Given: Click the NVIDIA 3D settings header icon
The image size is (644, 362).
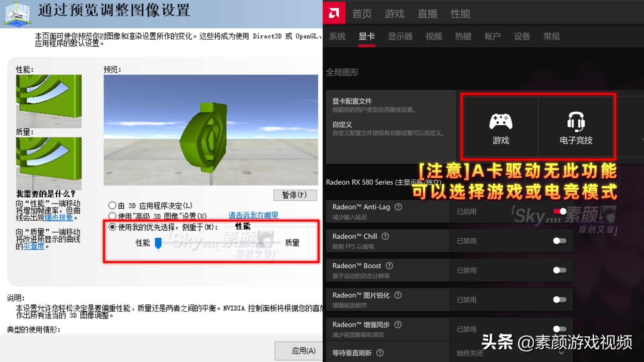Looking at the screenshot, I should click(x=17, y=13).
